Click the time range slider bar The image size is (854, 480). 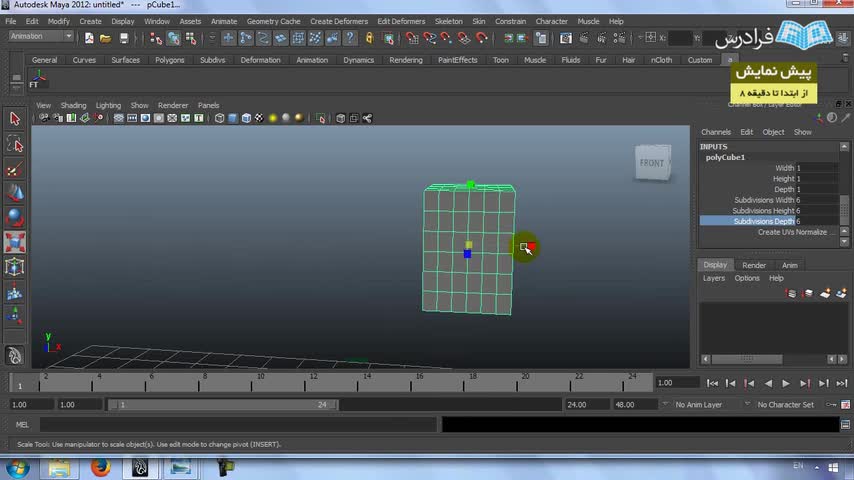(222, 405)
